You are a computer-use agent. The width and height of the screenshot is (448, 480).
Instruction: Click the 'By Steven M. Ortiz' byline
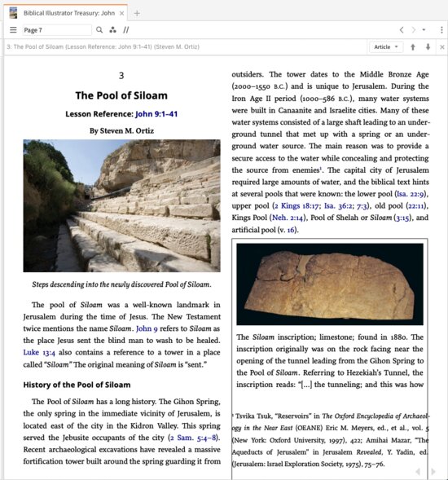click(121, 130)
